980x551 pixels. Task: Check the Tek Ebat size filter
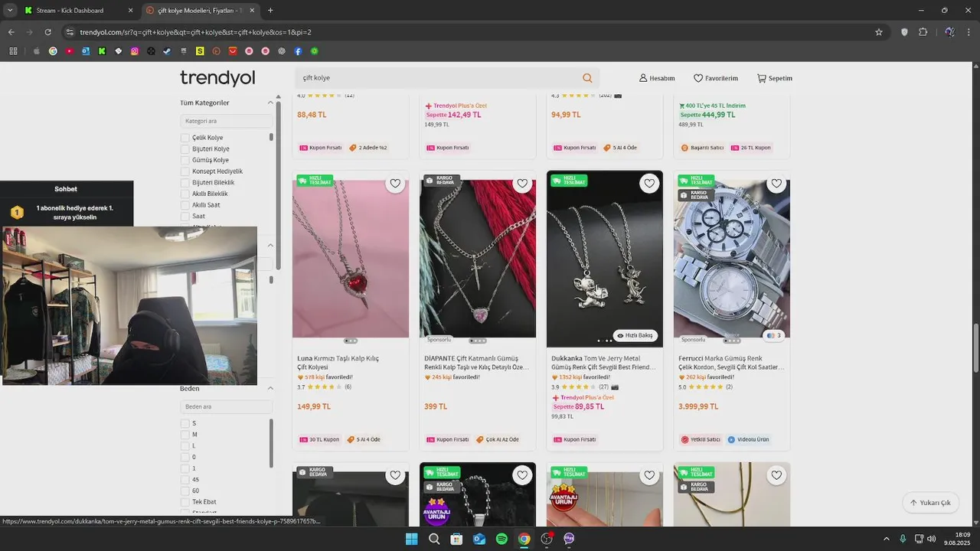point(185,502)
